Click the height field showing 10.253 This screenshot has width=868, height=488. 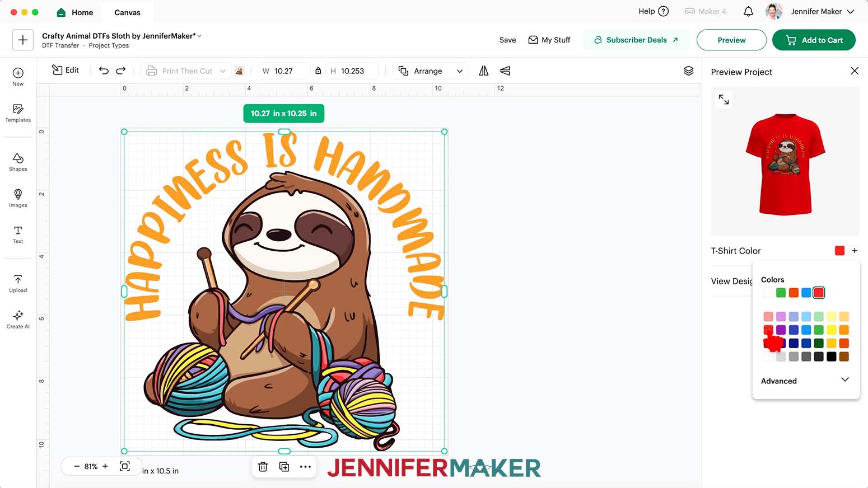[x=352, y=71]
